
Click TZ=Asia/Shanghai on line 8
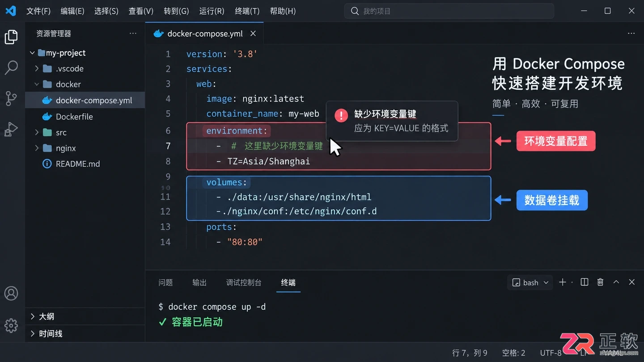(268, 161)
